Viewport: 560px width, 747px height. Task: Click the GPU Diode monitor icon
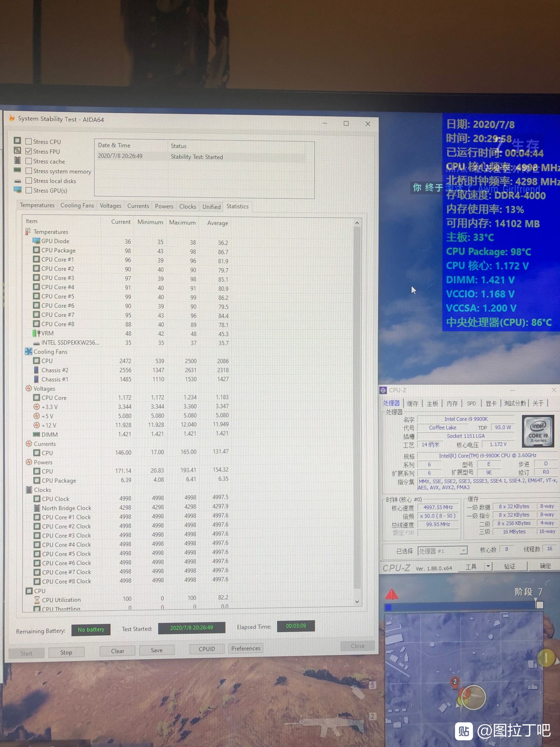tap(36, 241)
